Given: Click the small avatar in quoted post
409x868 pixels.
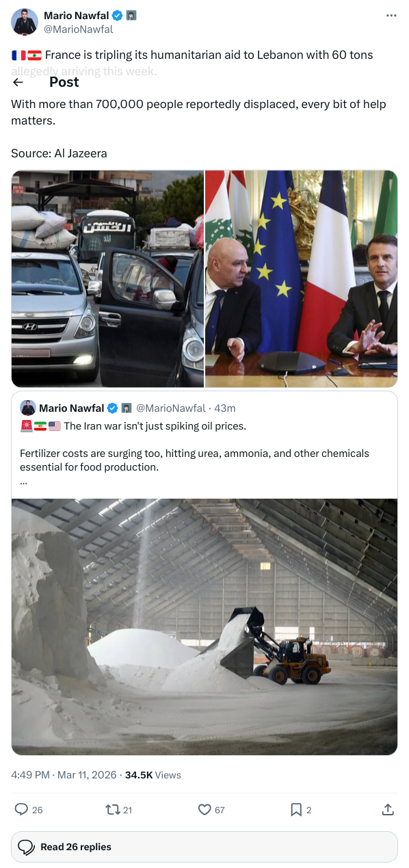Looking at the screenshot, I should tap(27, 408).
